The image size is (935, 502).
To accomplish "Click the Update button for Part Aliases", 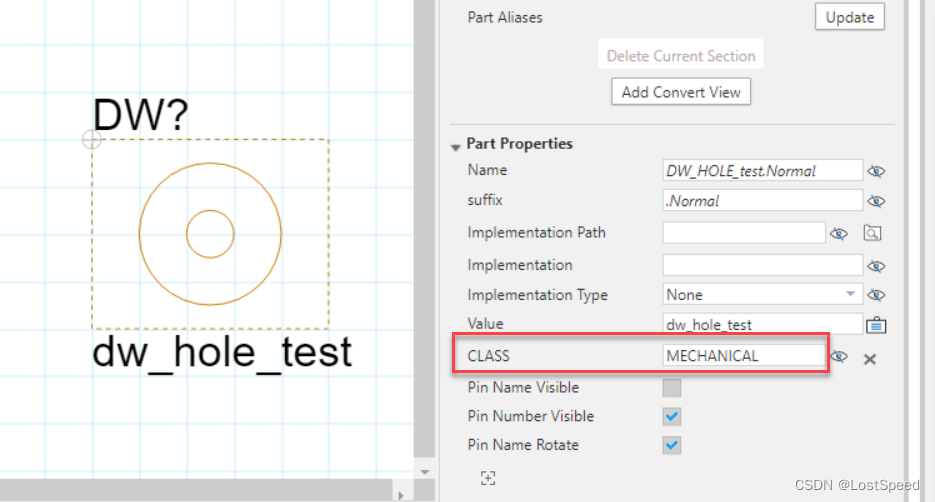I will click(x=849, y=17).
